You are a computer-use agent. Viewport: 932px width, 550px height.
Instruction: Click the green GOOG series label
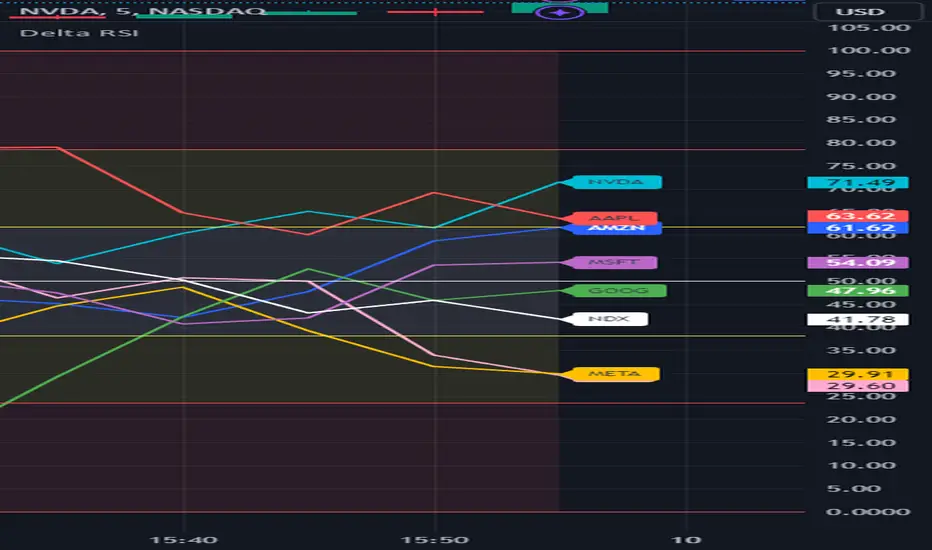click(x=618, y=291)
